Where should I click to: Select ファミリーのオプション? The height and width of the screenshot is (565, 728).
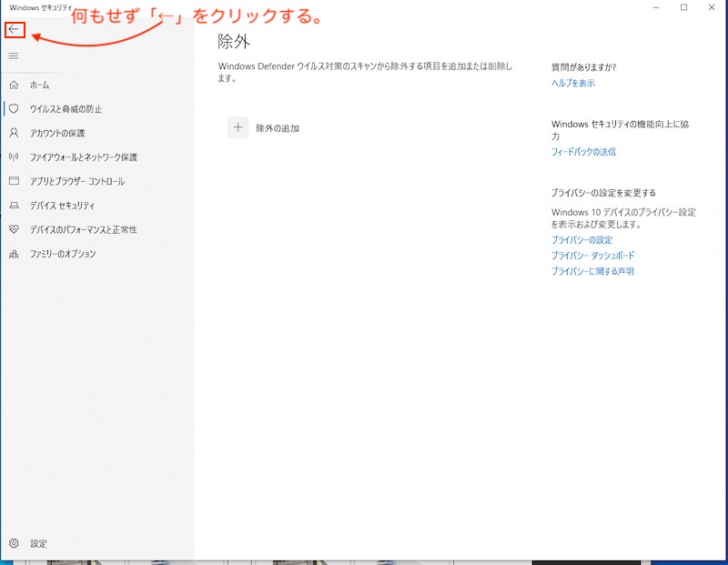click(63, 254)
